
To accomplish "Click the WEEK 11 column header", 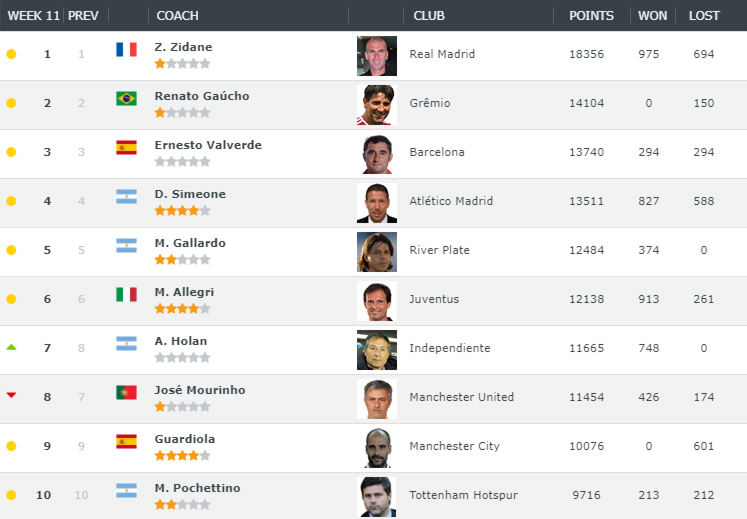I will (34, 16).
